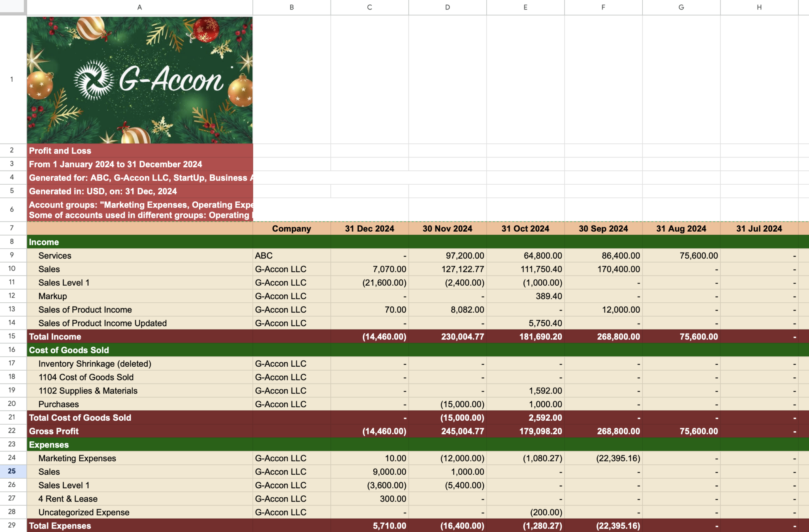Click Gross Profit value 245,004.77

point(448,431)
